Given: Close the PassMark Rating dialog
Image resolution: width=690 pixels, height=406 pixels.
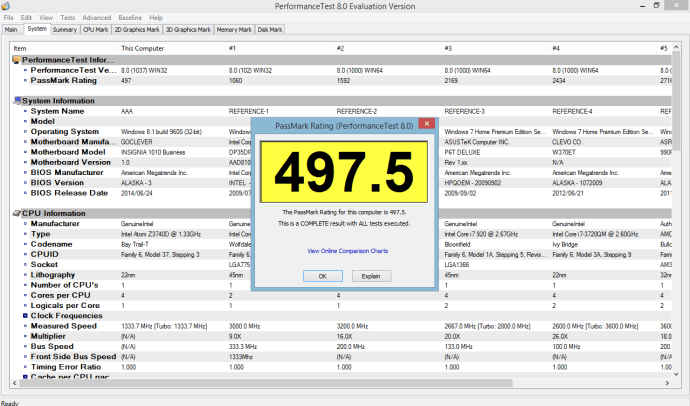Looking at the screenshot, I should 426,124.
